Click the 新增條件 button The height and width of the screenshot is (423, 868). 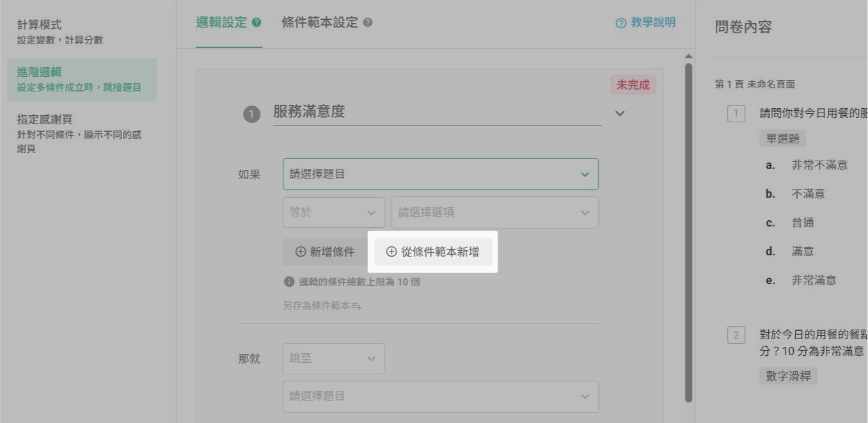[x=325, y=252]
